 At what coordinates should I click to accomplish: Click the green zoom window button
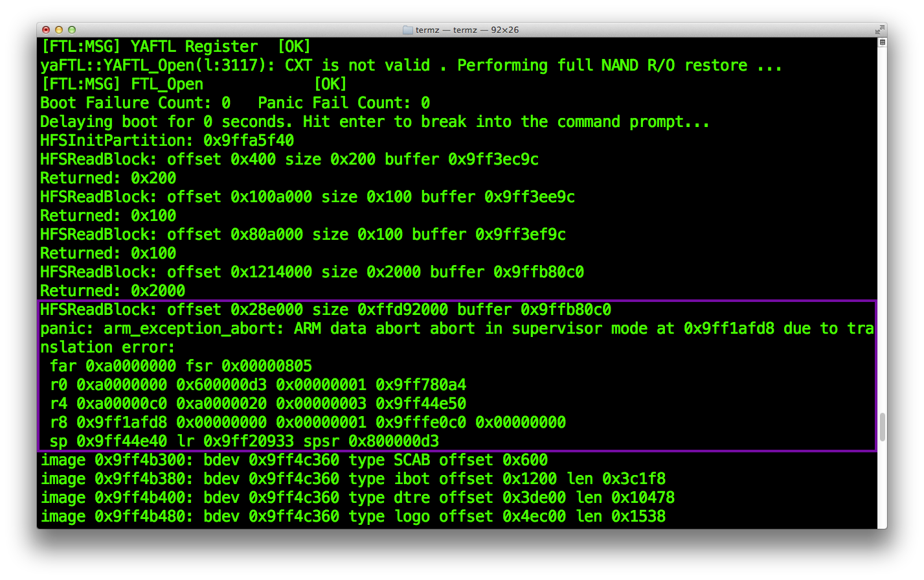click(72, 30)
